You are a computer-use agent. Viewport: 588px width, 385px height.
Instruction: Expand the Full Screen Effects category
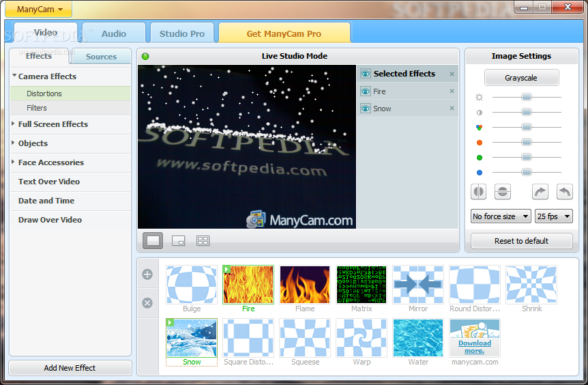(x=53, y=124)
